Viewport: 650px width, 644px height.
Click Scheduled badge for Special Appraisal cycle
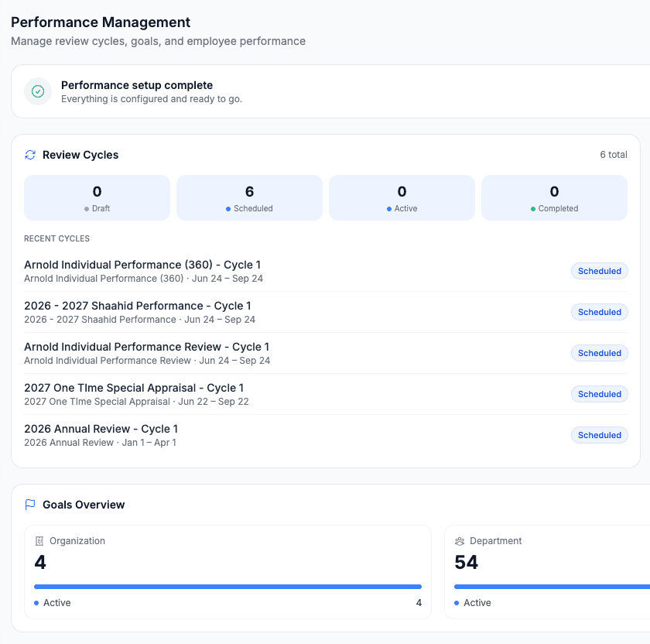(x=600, y=394)
